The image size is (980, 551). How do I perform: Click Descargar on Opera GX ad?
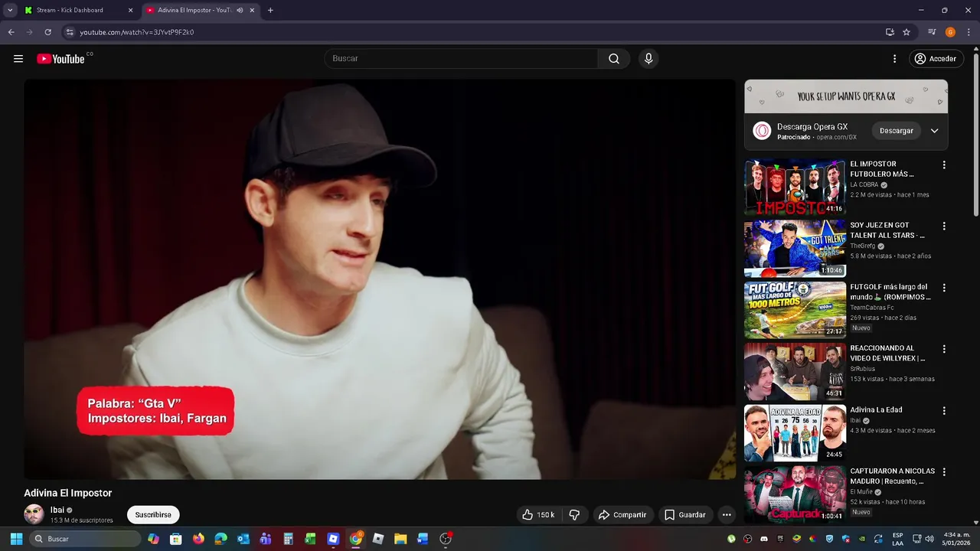pyautogui.click(x=897, y=131)
